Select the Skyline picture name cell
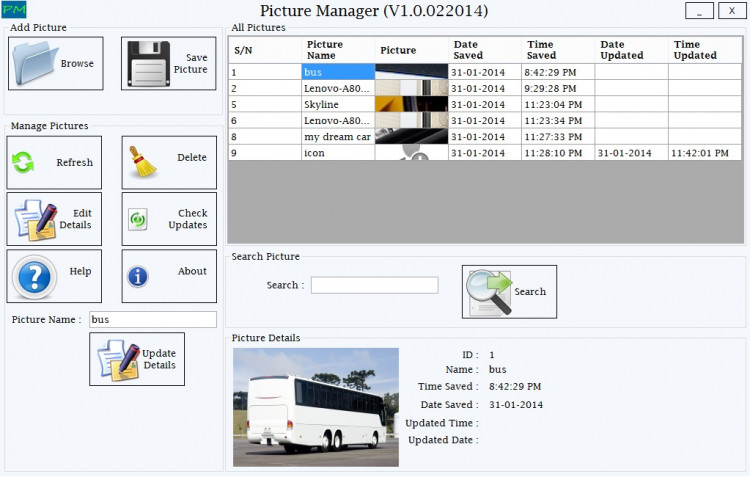 (338, 104)
